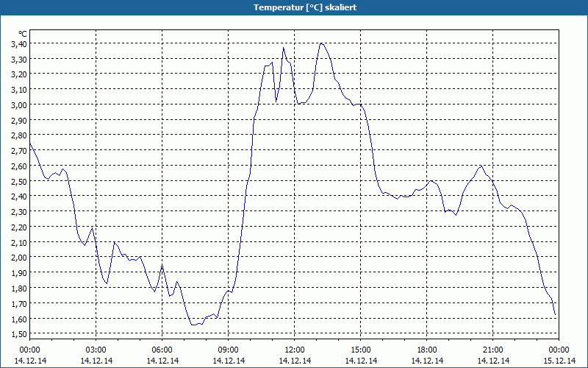Click the "2,50" temperature axis label

click(19, 181)
